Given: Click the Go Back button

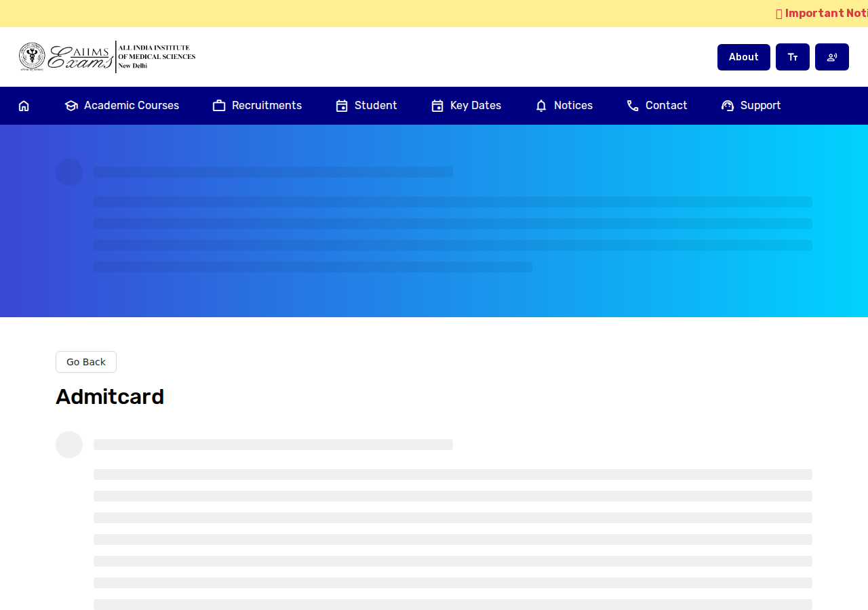Looking at the screenshot, I should tap(86, 362).
